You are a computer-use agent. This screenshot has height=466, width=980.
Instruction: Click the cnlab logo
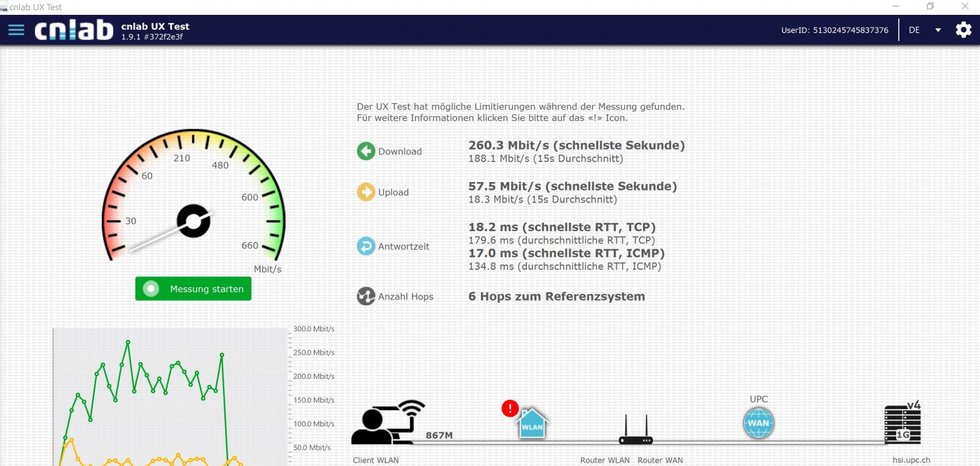[x=74, y=30]
